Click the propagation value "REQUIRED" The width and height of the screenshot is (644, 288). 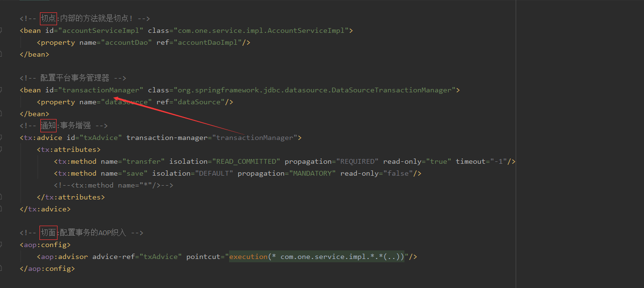click(357, 161)
